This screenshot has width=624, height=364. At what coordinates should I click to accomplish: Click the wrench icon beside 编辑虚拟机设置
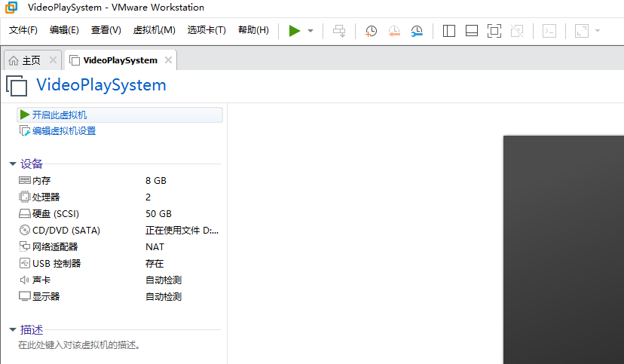[x=25, y=130]
